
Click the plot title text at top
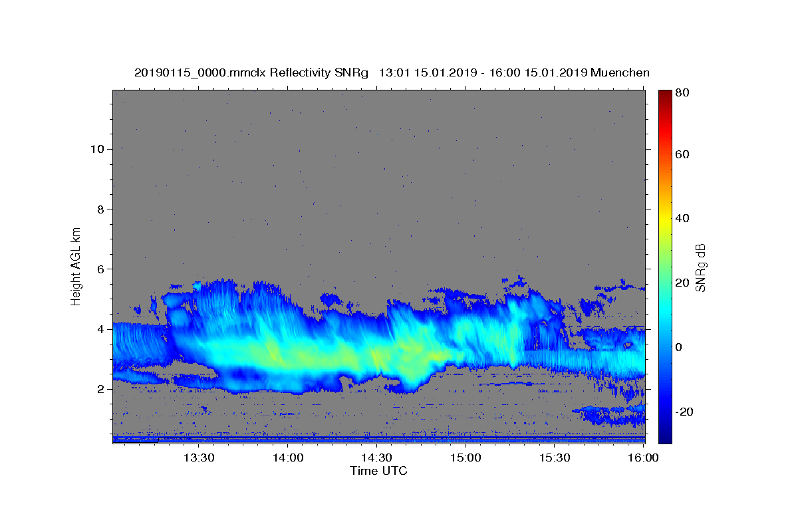tap(392, 72)
